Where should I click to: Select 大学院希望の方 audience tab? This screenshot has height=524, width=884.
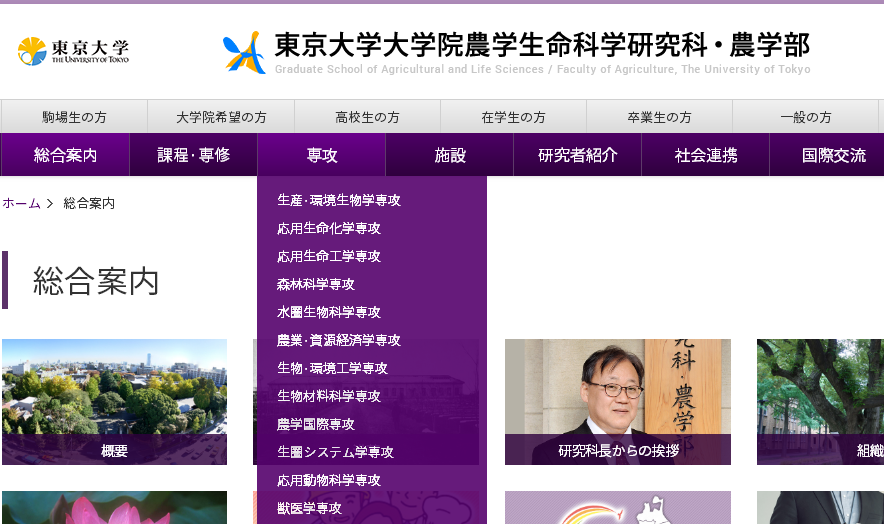coord(221,117)
